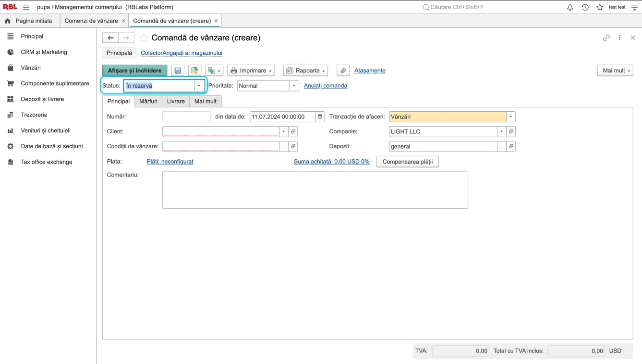642x364 pixels.
Task: Click Anulați comanda link
Action: tap(326, 86)
